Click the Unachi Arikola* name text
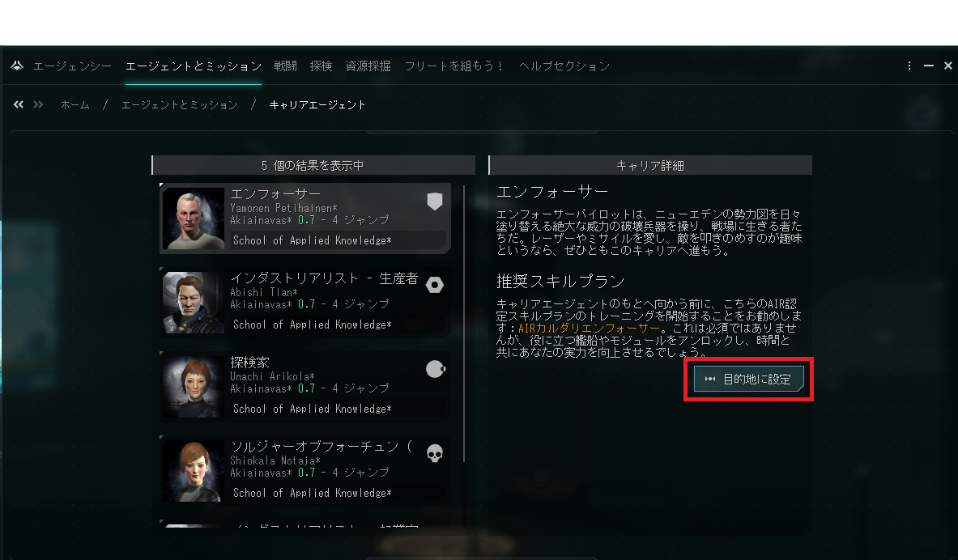Image resolution: width=958 pixels, height=560 pixels. point(272,376)
